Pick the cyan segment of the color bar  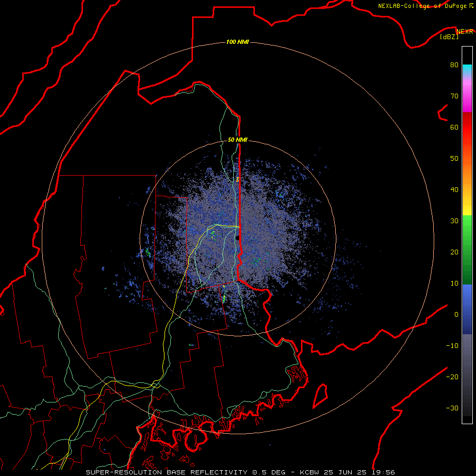coord(467,70)
